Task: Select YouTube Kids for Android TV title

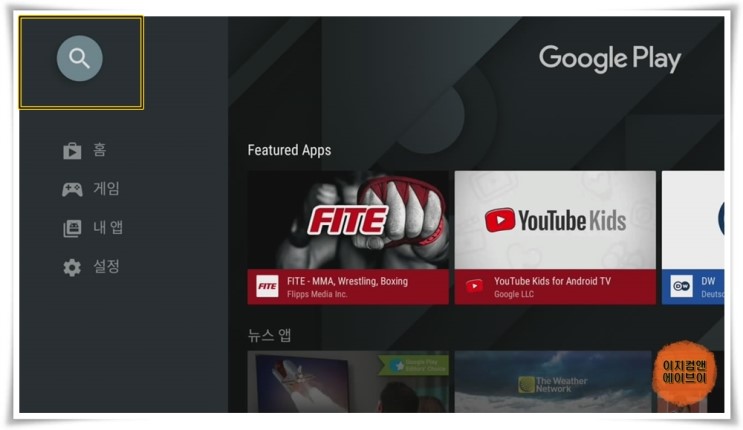Action: pyautogui.click(x=552, y=281)
